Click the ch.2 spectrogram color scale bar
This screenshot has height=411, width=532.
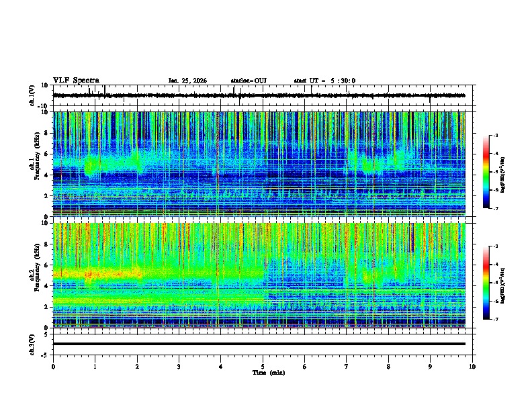tap(486, 283)
